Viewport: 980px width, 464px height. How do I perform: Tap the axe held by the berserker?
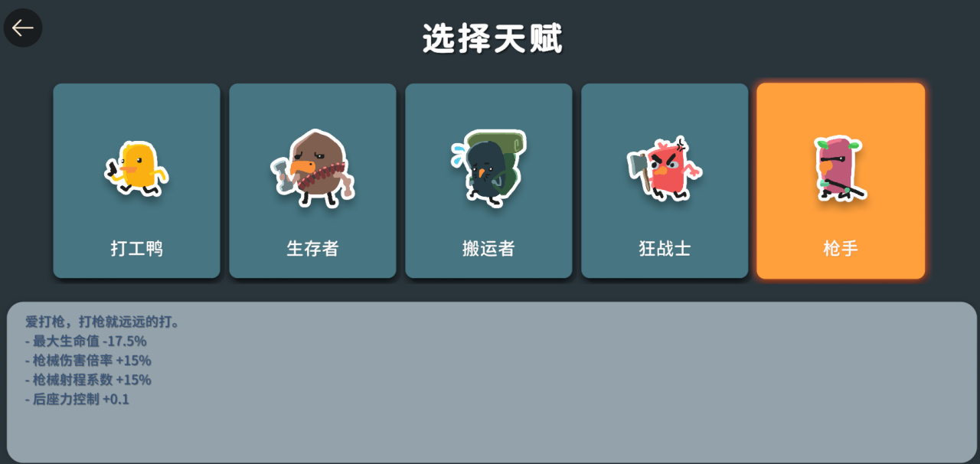640,172
